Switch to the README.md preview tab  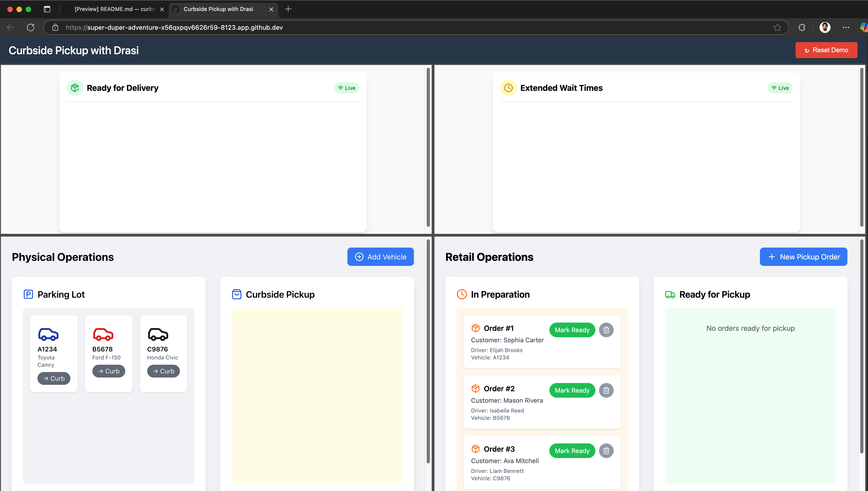111,9
